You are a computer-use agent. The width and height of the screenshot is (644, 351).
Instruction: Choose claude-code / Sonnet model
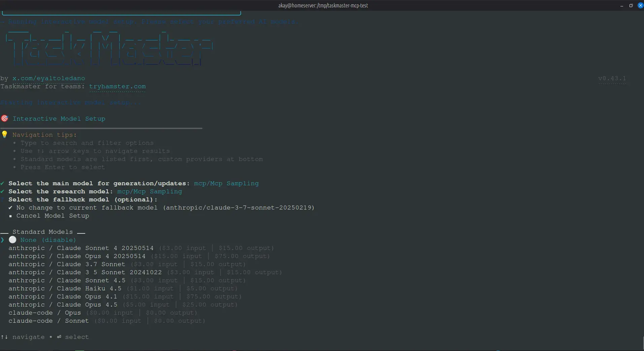(x=107, y=321)
